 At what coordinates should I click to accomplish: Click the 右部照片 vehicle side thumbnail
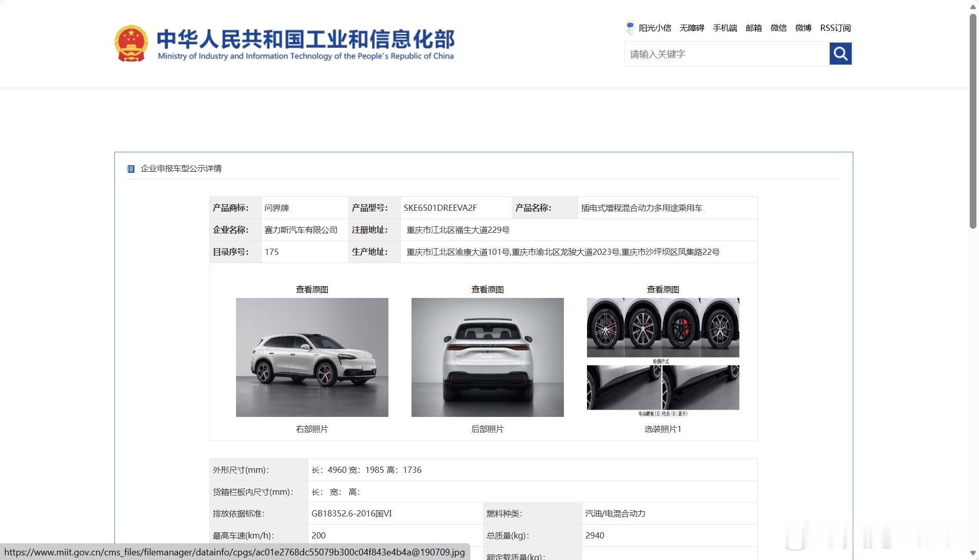pos(312,357)
